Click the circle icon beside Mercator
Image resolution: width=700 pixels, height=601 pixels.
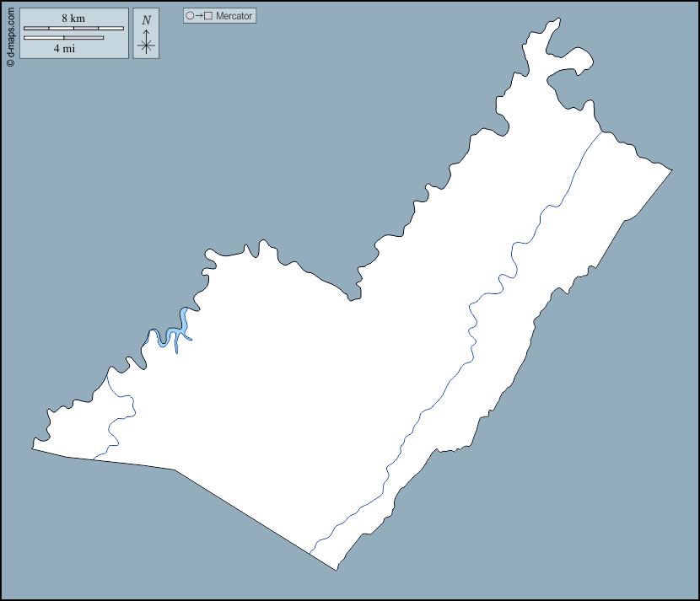[x=190, y=16]
